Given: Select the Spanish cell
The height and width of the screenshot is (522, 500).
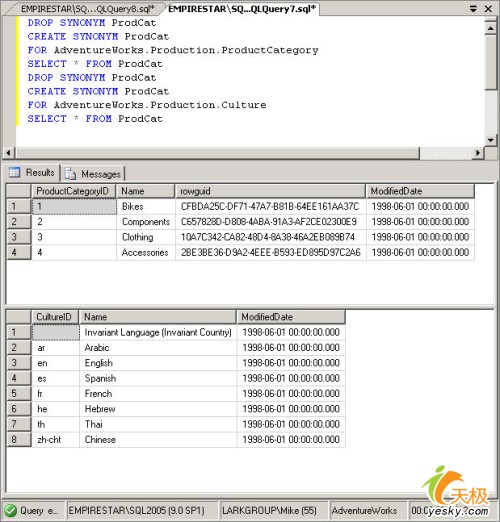Looking at the screenshot, I should 158,378.
